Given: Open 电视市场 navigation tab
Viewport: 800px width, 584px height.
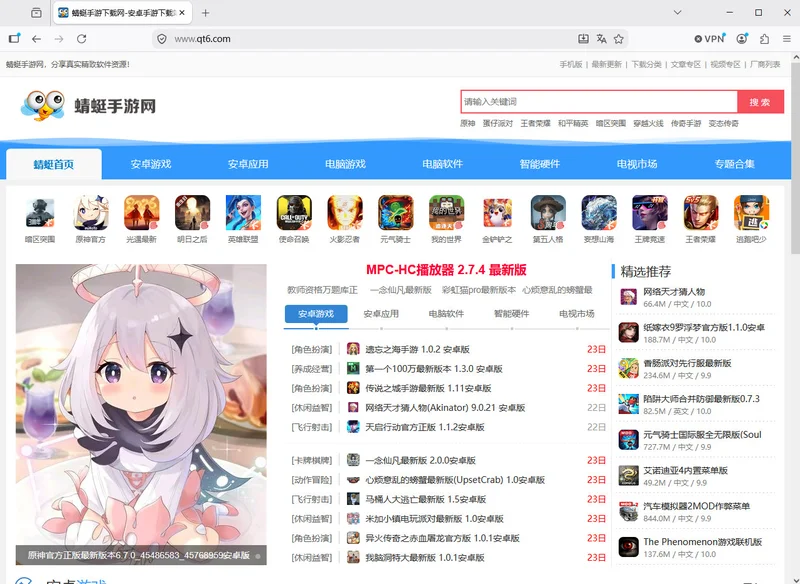Looking at the screenshot, I should point(637,164).
